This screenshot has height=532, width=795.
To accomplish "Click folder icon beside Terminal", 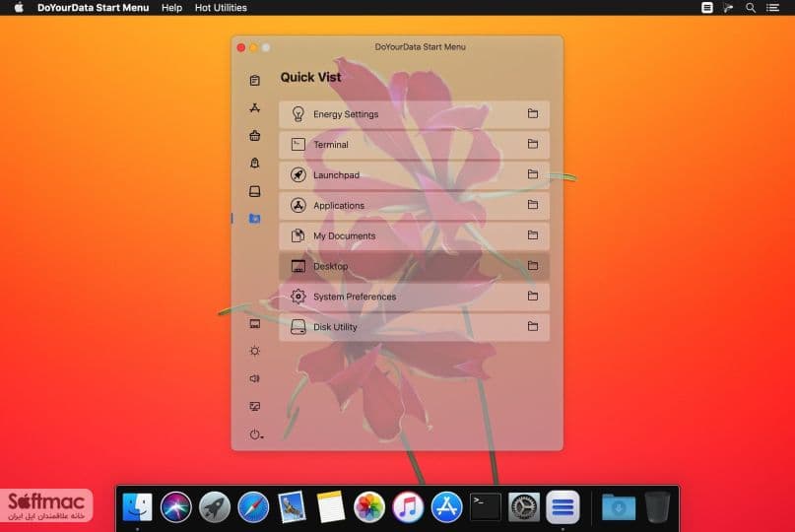I will [x=532, y=144].
